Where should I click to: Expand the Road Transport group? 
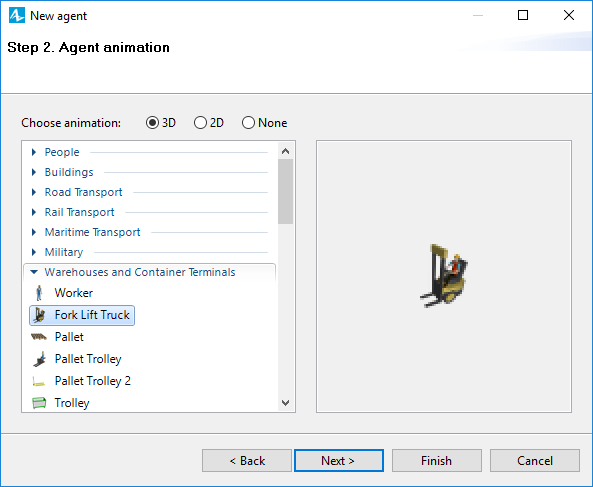click(x=34, y=192)
